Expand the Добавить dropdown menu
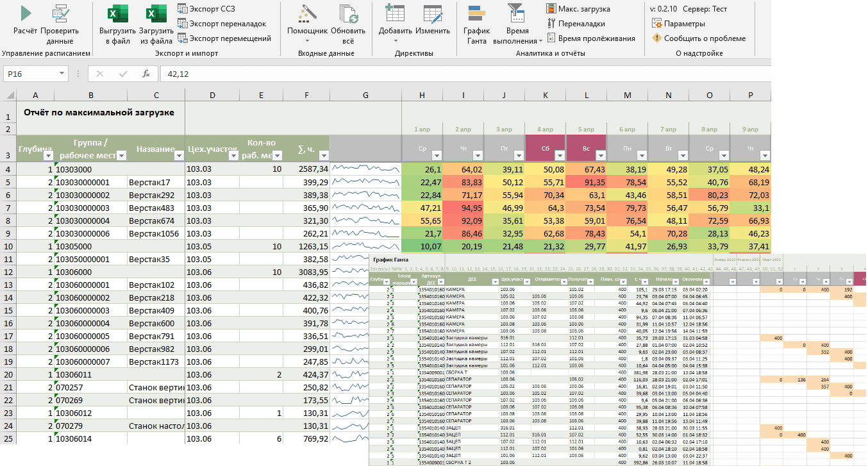This screenshot has height=466, width=868. [x=395, y=41]
